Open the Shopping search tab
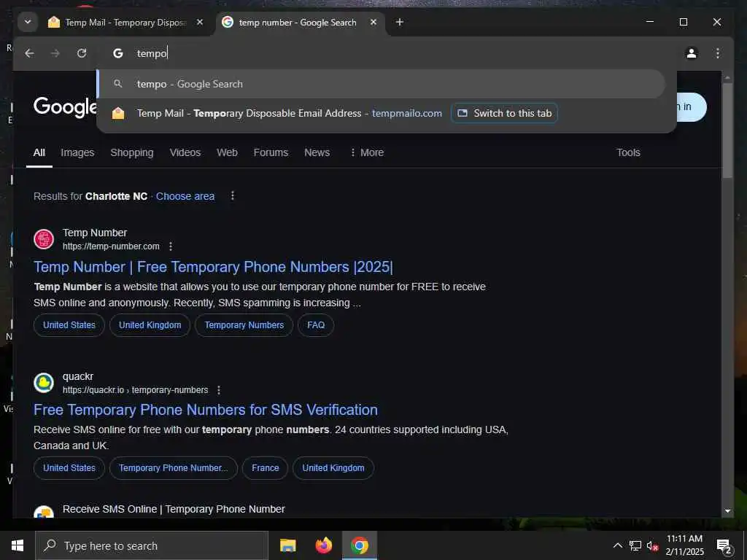 (x=132, y=152)
